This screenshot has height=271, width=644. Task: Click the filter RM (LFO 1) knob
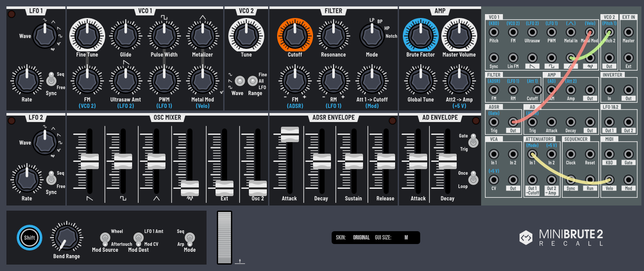(334, 80)
